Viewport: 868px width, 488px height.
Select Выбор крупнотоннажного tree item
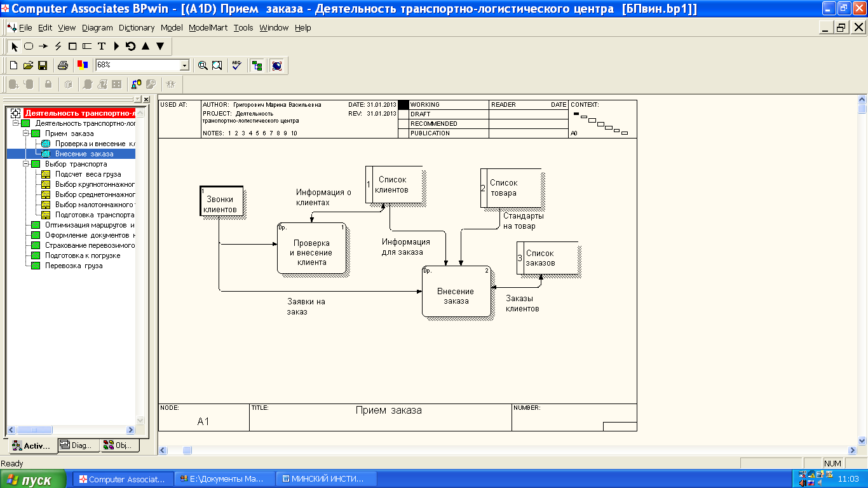pyautogui.click(x=95, y=184)
